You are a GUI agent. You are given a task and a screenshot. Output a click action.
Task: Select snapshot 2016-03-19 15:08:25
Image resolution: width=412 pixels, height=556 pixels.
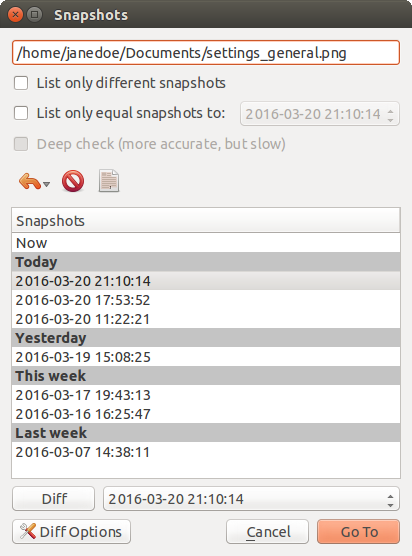click(206, 357)
